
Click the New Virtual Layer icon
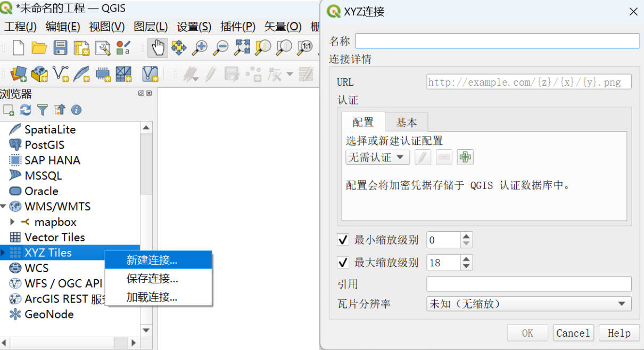coord(151,74)
